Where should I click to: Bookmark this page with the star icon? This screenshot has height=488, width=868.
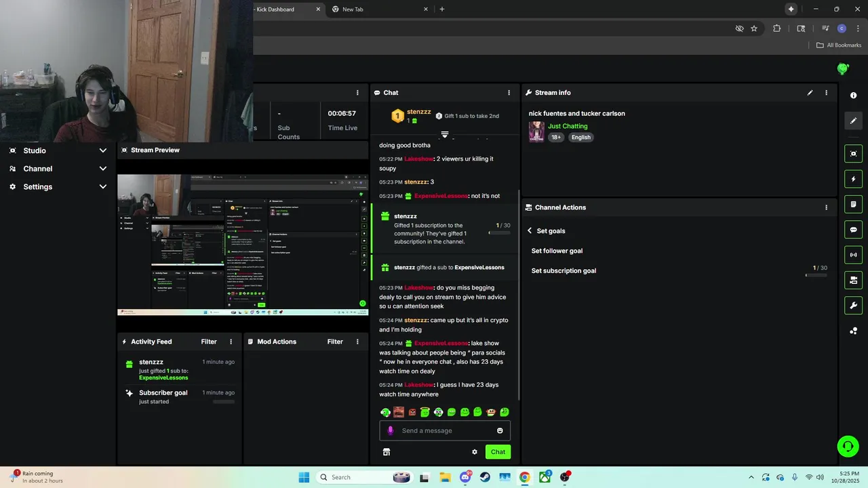(753, 28)
